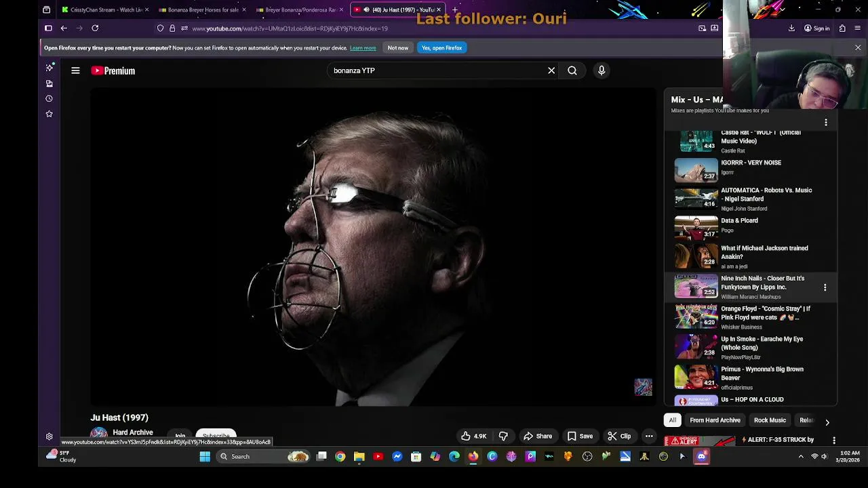Select the From Hard Archive chip

pyautogui.click(x=715, y=420)
